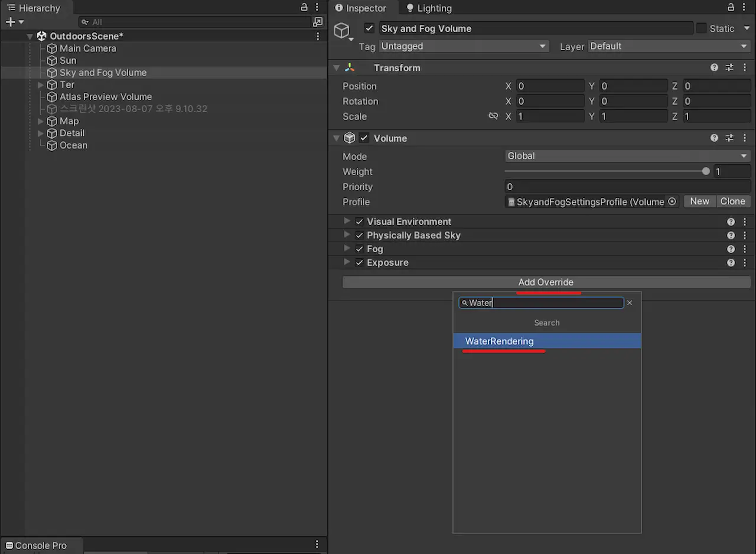
Task: Collapse the Transform component foldout
Action: point(336,68)
